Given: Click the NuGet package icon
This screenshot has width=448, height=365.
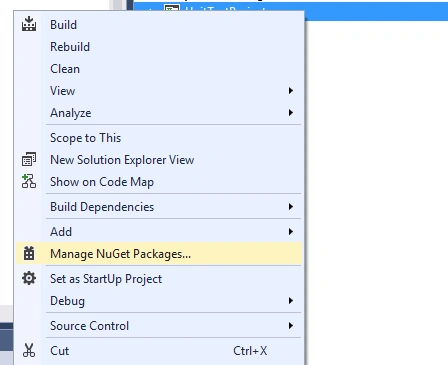Looking at the screenshot, I should tap(29, 253).
